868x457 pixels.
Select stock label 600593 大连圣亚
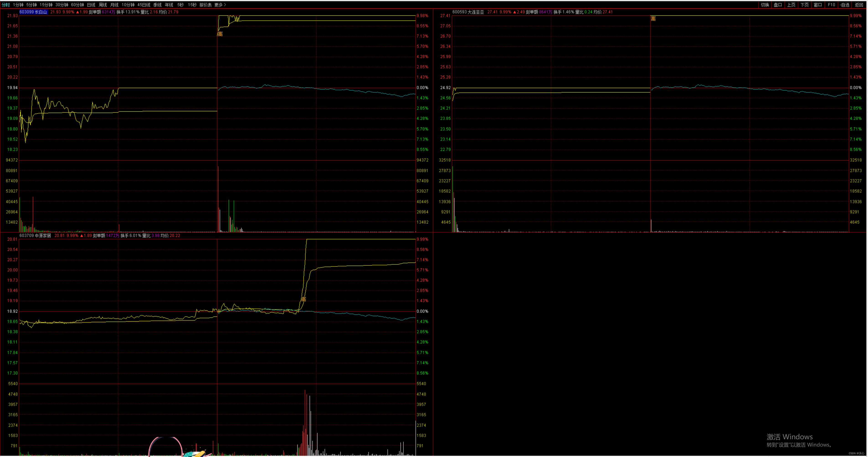pos(468,12)
